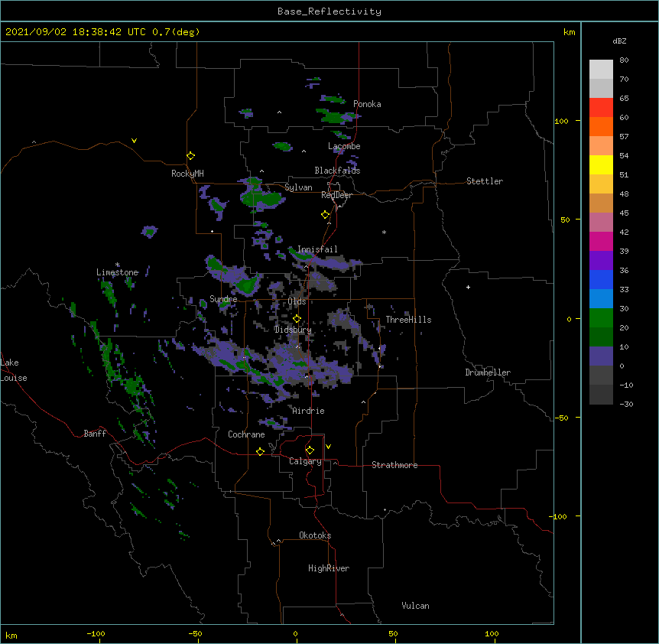This screenshot has width=659, height=644.
Task: Select the orange 57-60 dBZ legend swatch
Action: coord(601,127)
